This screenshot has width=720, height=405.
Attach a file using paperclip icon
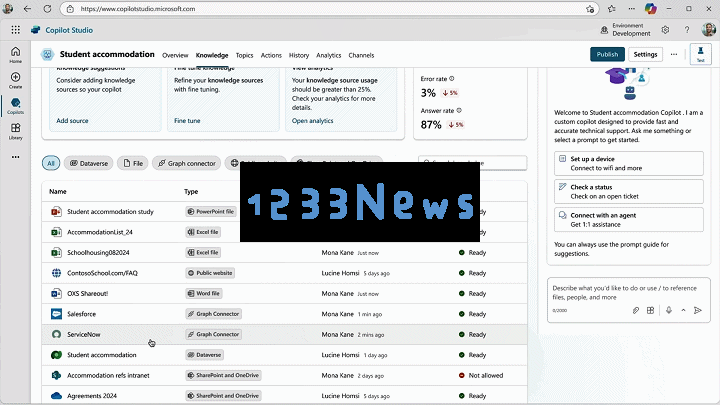636,310
